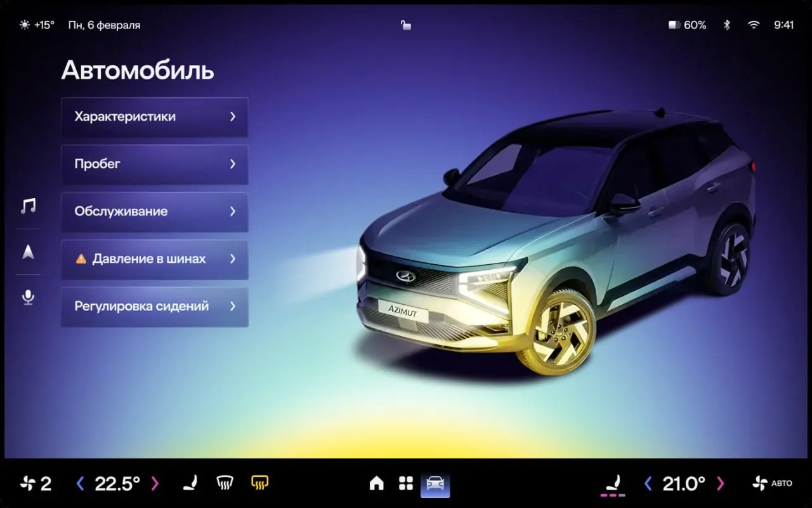This screenshot has width=812, height=508.
Task: Decrease passenger temperature below 21.0°
Action: 648,484
